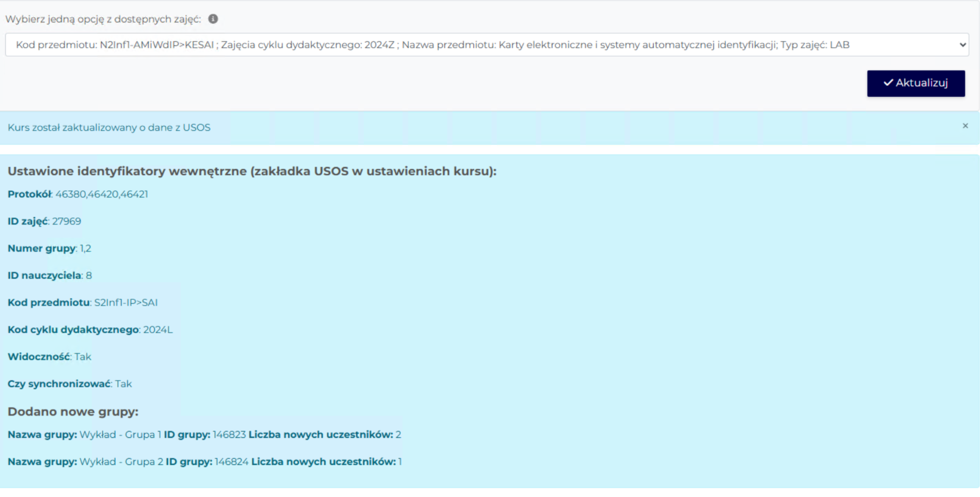Click the Kod przedmiotu value S2Inf1-IP>SAI
Viewport: 980px width, 497px height.
(x=126, y=303)
